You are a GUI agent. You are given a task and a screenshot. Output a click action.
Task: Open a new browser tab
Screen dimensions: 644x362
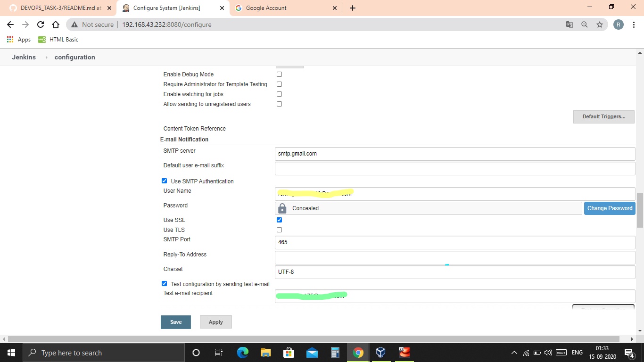352,8
